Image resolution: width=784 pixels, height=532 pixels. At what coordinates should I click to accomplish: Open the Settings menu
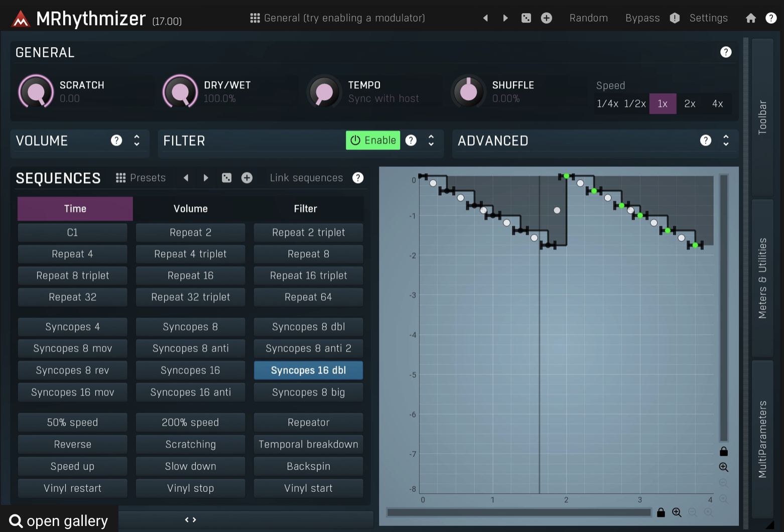[x=709, y=18]
